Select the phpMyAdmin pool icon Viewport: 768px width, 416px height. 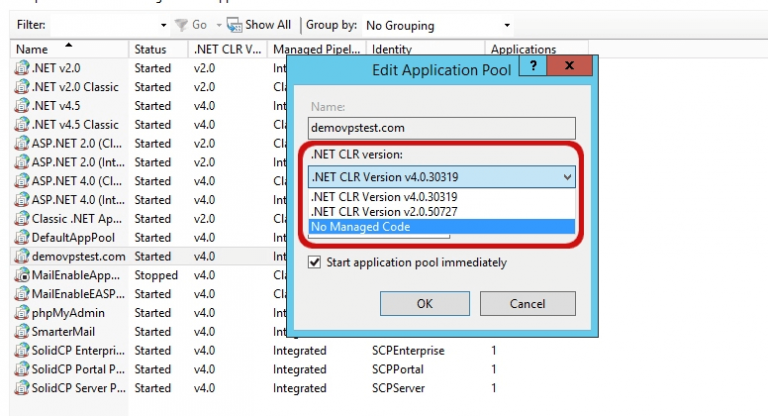click(x=22, y=313)
